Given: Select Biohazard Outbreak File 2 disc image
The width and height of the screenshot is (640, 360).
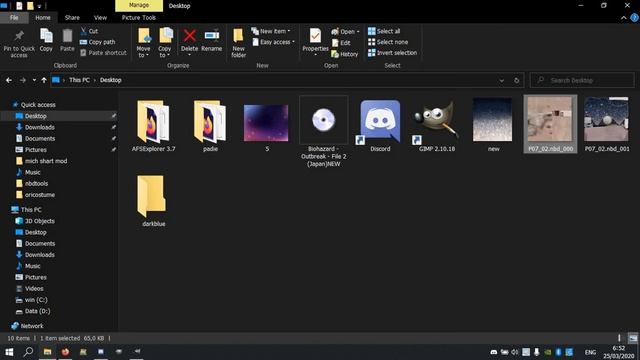Looking at the screenshot, I should click(324, 131).
